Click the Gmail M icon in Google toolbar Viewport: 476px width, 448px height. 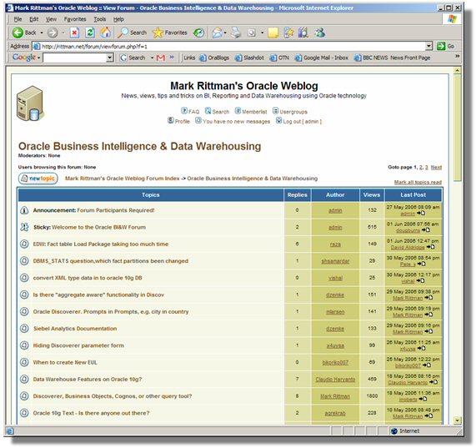(x=161, y=58)
